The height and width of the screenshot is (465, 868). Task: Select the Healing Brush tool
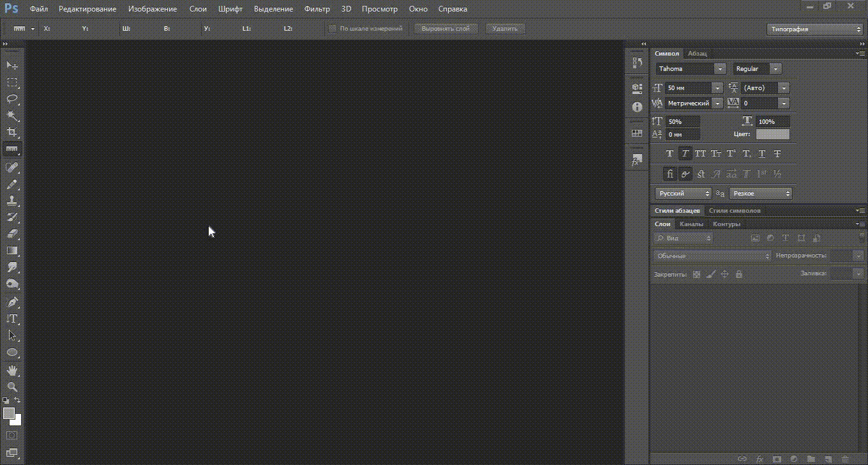[x=12, y=167]
